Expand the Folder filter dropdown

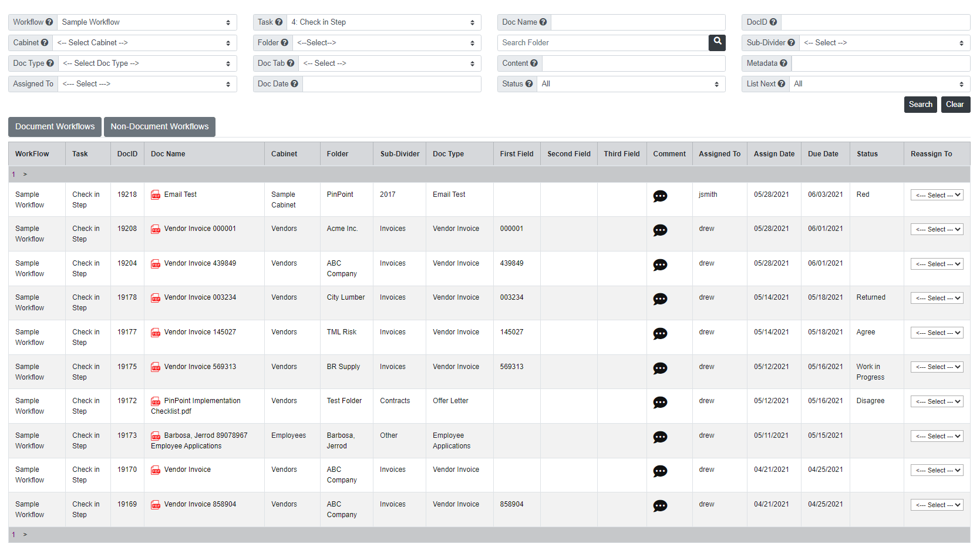pos(387,43)
